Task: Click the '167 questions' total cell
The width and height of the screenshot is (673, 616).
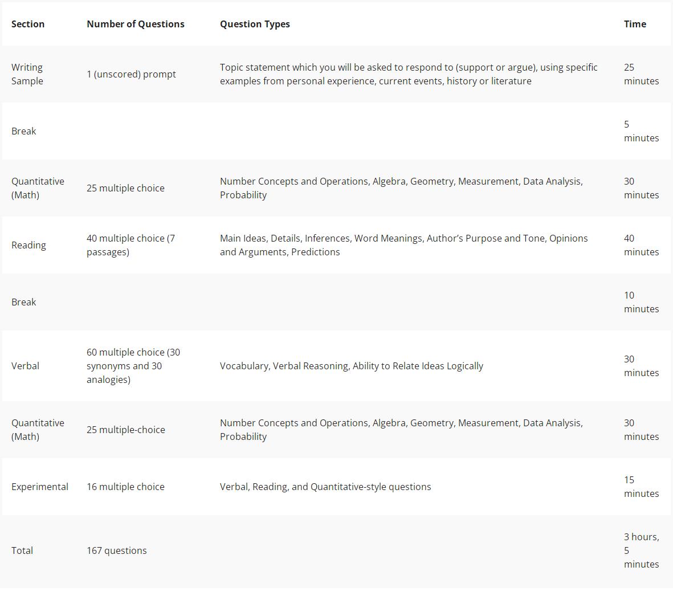Action: pyautogui.click(x=117, y=550)
